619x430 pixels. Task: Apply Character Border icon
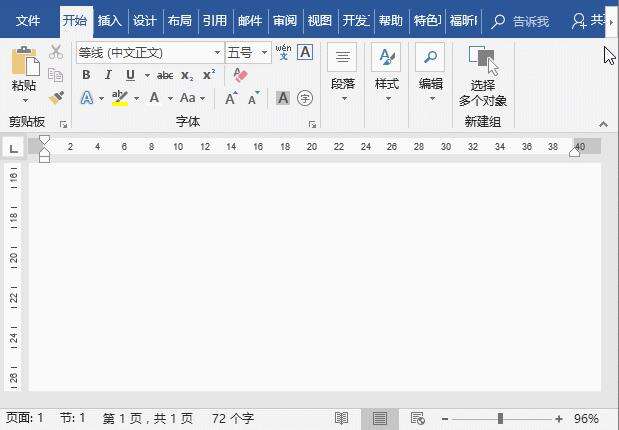click(x=305, y=52)
